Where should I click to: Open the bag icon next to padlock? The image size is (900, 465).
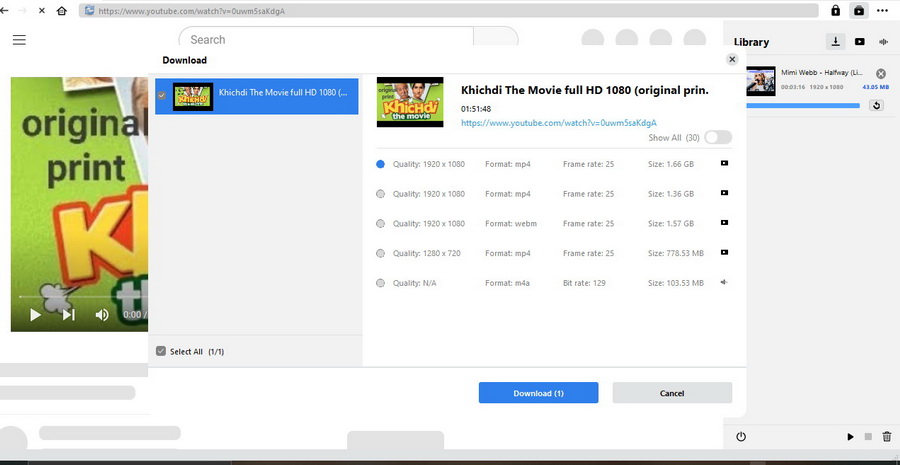[859, 10]
